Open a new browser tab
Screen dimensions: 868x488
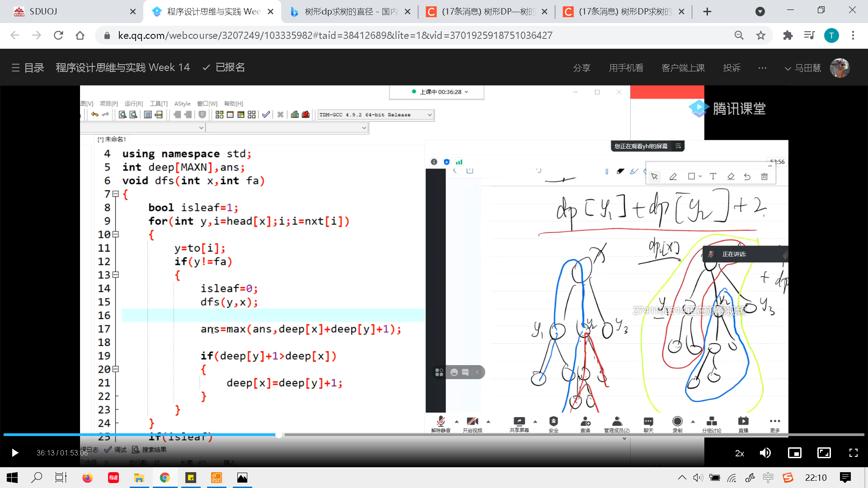[707, 12]
